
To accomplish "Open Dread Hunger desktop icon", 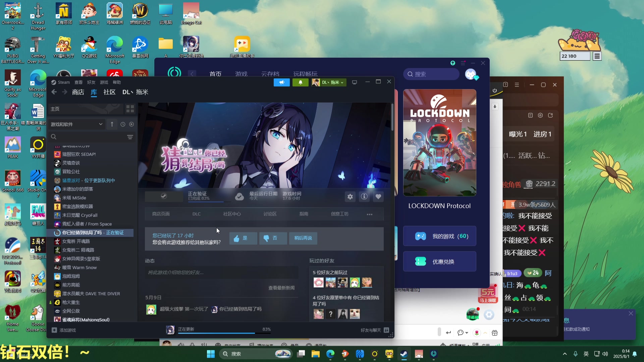I will (x=38, y=16).
